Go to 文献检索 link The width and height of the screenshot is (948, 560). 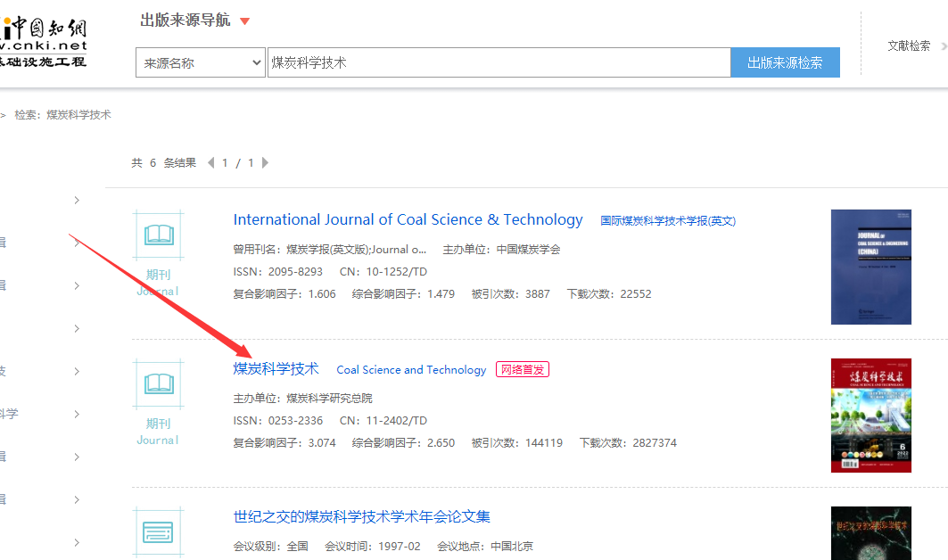pos(909,46)
